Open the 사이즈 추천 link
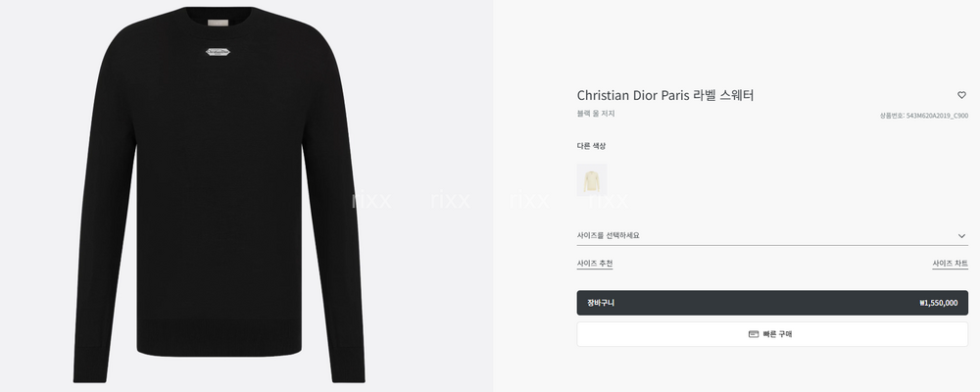The width and height of the screenshot is (980, 392). pyautogui.click(x=595, y=264)
